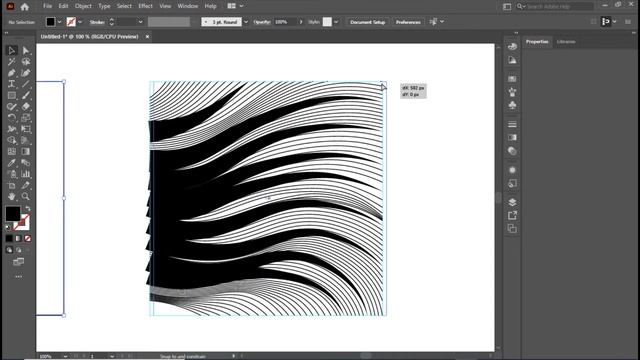Select the Eyedropper tool
Image resolution: width=640 pixels, height=360 pixels.
click(11, 163)
